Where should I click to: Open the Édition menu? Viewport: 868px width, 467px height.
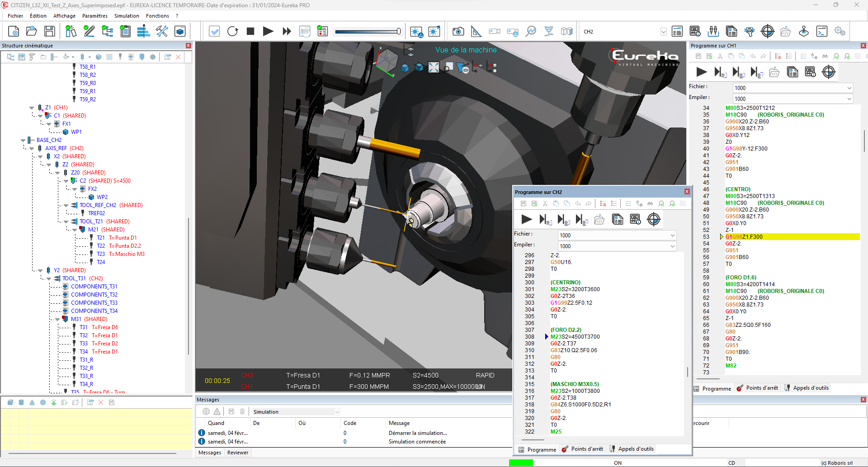point(38,16)
